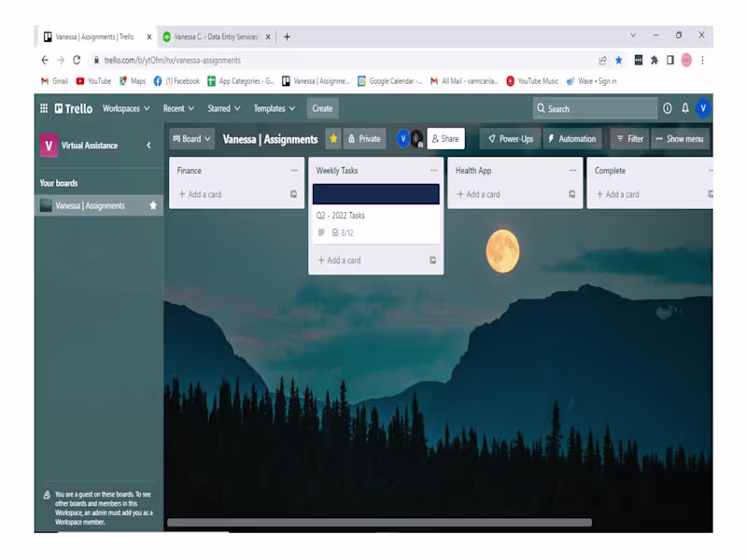Open the browser extensions puzzle icon
Screen dimensions: 747x560
click(x=655, y=60)
